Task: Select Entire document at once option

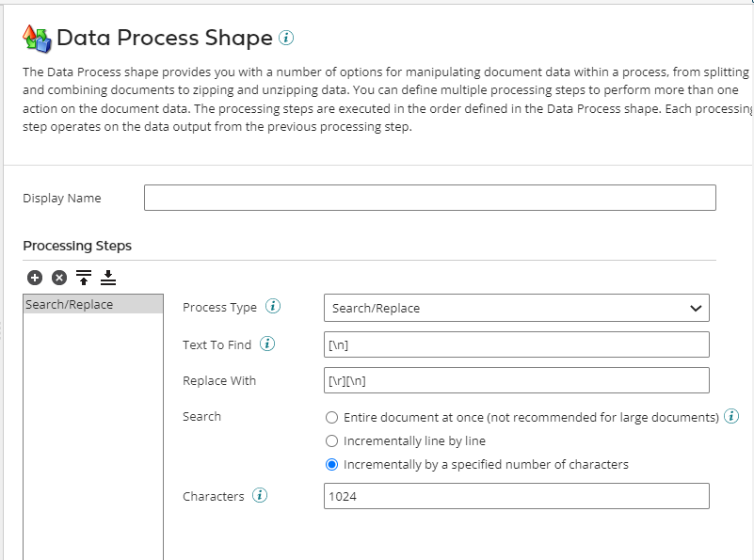Action: point(331,417)
